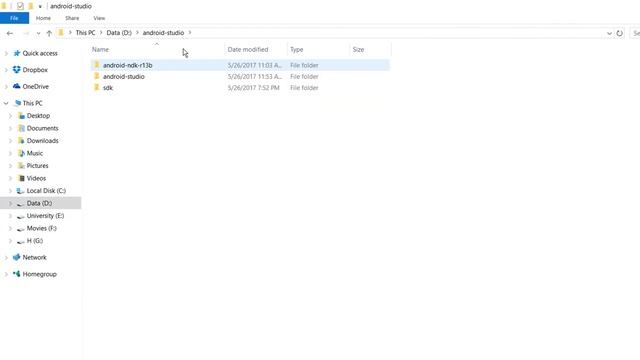Image resolution: width=640 pixels, height=360 pixels.
Task: Click the Documents icon in the sidebar
Action: point(21,128)
